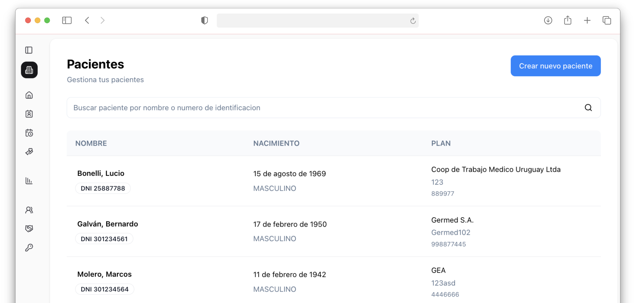The image size is (644, 303).
Task: Open the contacts card icon in sidebar
Action: click(x=29, y=114)
